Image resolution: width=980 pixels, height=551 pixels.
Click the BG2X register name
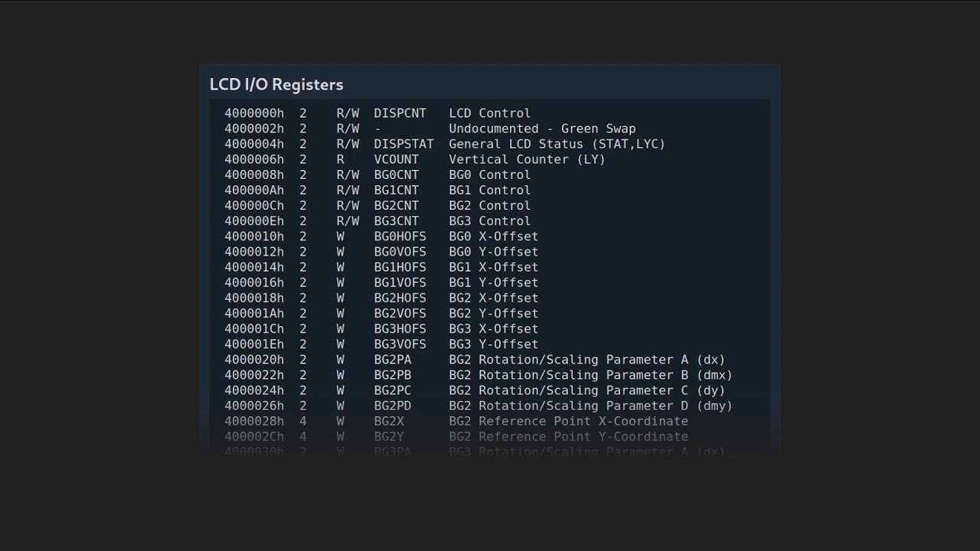tap(388, 421)
